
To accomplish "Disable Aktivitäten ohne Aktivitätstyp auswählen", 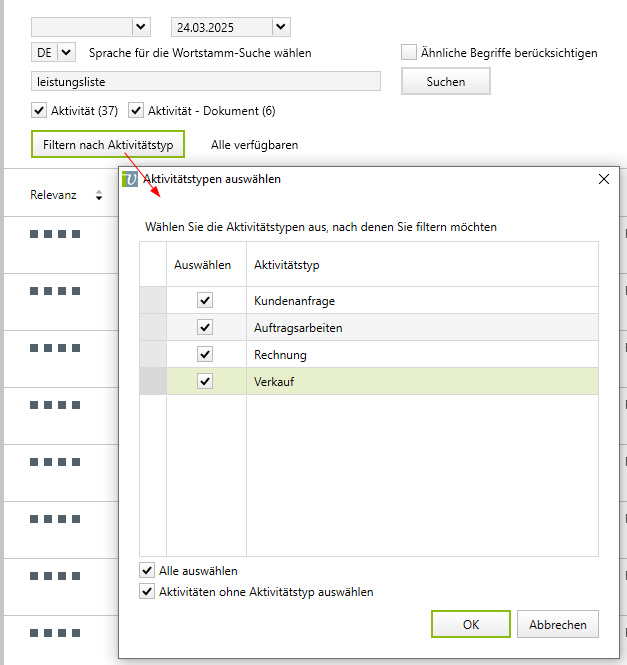I will [x=148, y=592].
